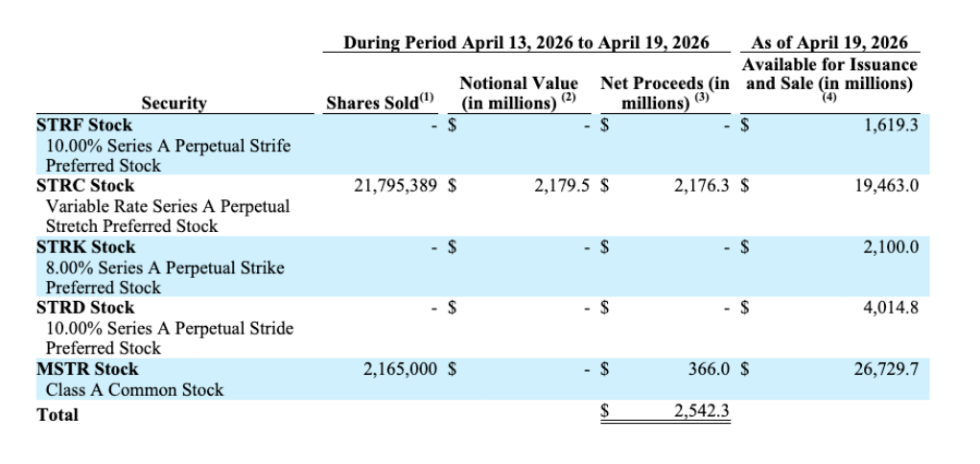Click STRK available amount 2,100.0
980x464 pixels.
(891, 246)
